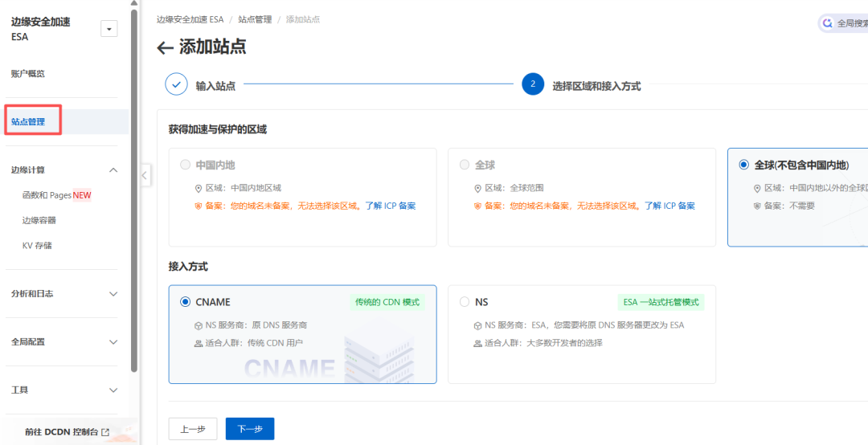Click the location pin icon in the 中国内地 card

pyautogui.click(x=199, y=188)
